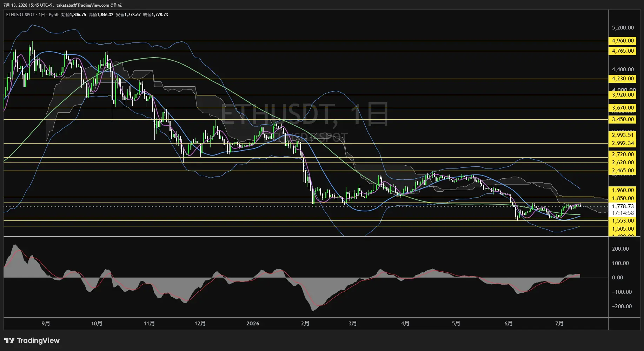Click the 2,465.00 price level label
Viewport: 644px width, 351px height.
pos(623,171)
